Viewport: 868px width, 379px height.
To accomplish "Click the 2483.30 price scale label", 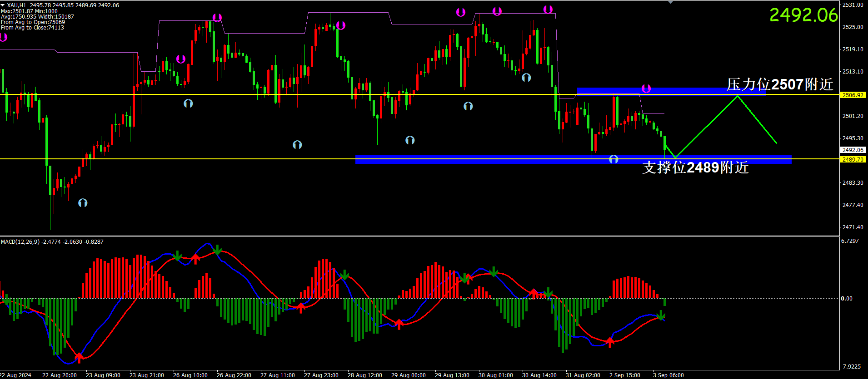I will click(x=853, y=182).
